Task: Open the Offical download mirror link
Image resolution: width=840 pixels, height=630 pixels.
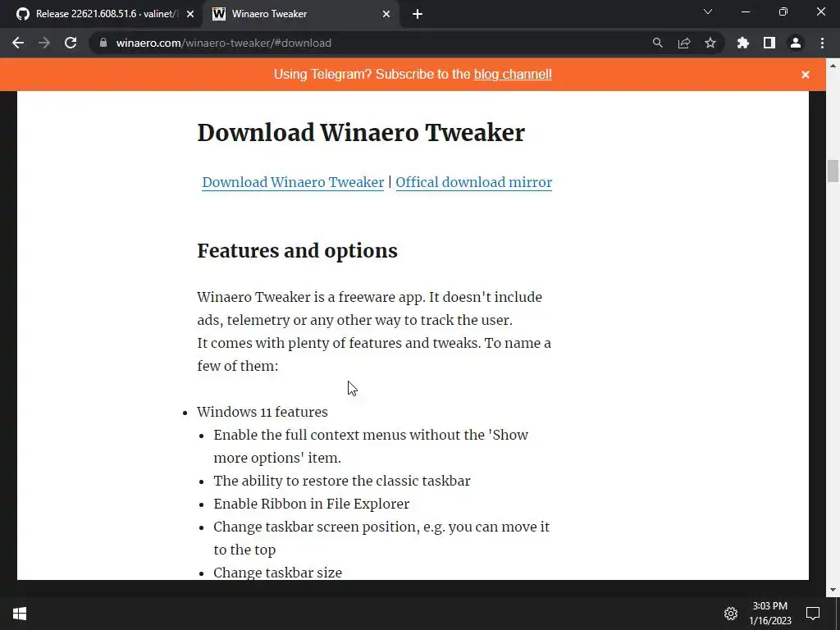Action: coord(473,182)
